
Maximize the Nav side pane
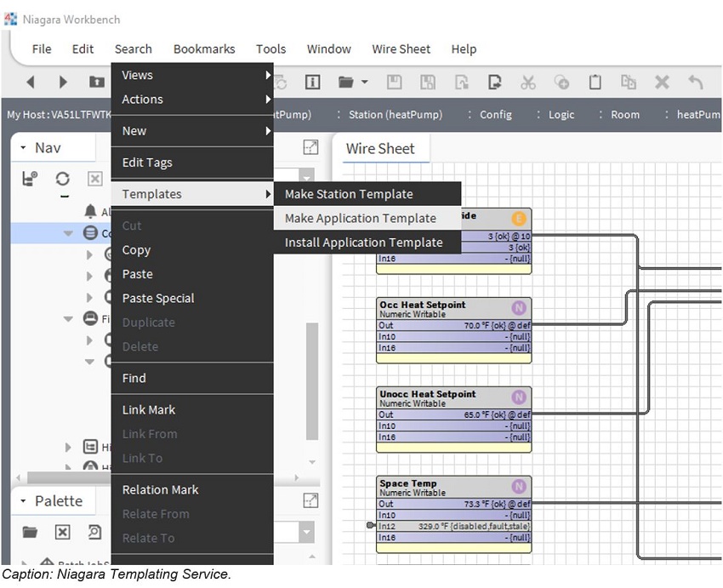coord(310,147)
